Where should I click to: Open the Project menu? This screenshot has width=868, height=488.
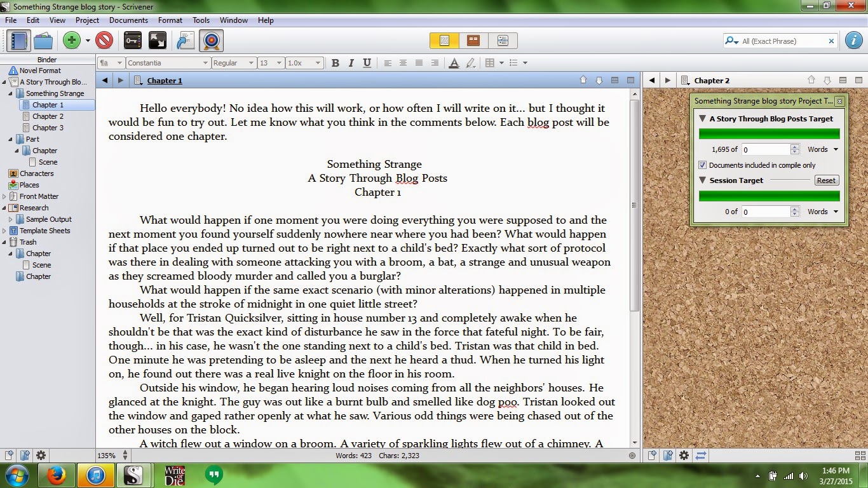pyautogui.click(x=88, y=20)
